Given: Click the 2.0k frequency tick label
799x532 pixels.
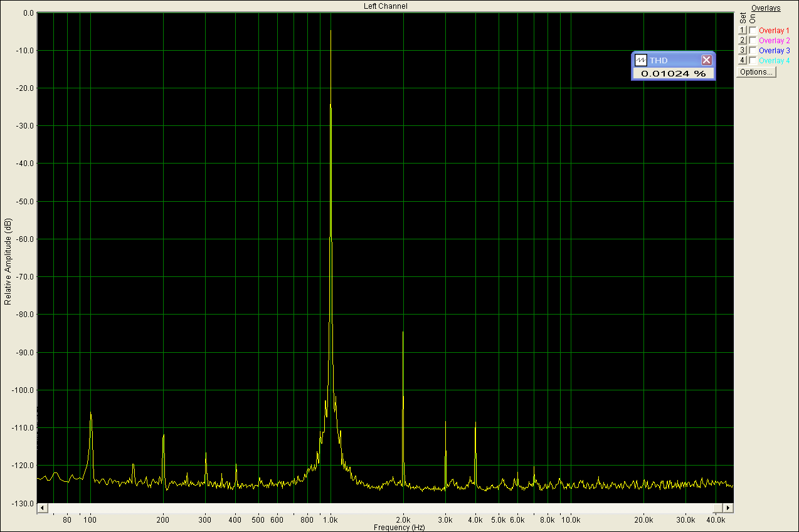Looking at the screenshot, I should (x=403, y=520).
